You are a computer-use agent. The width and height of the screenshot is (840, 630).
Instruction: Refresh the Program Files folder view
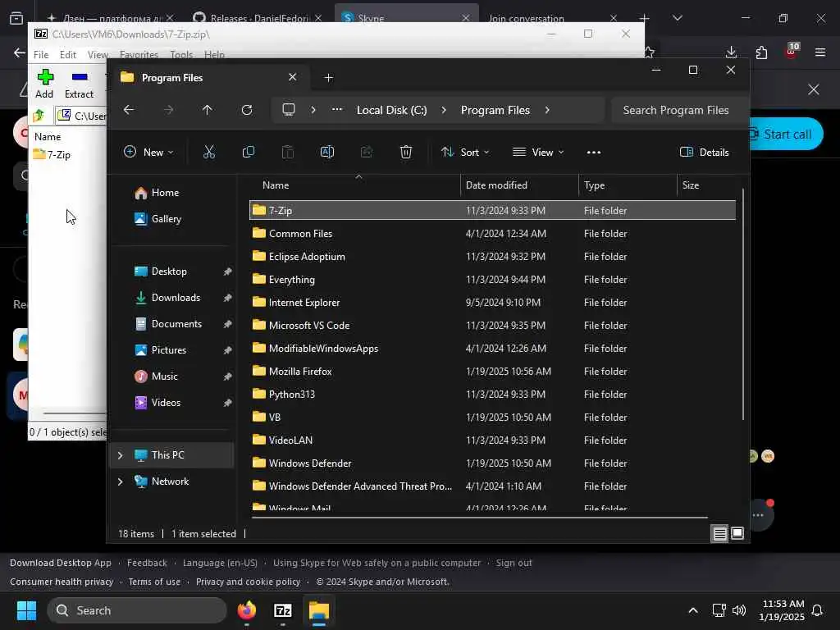tap(246, 110)
